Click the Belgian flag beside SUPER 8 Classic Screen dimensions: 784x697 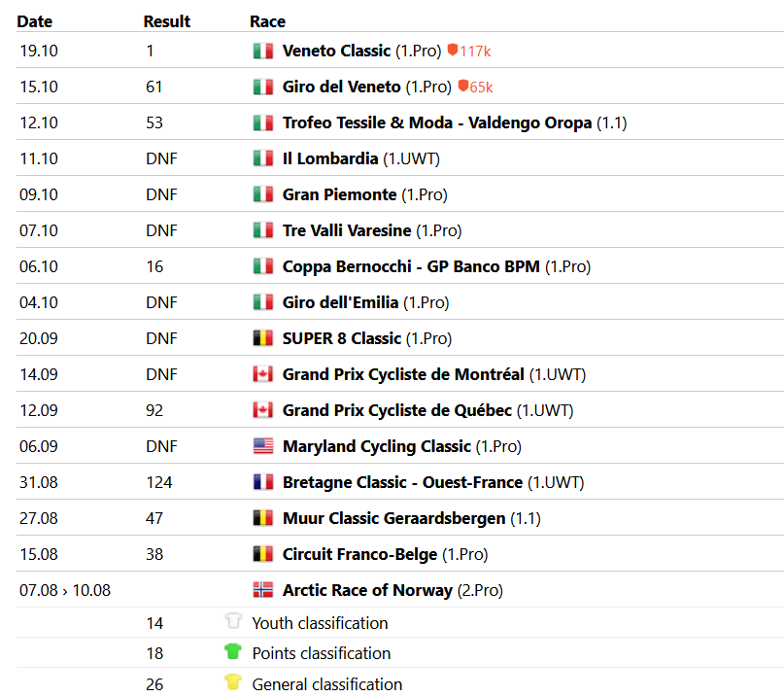[262, 338]
